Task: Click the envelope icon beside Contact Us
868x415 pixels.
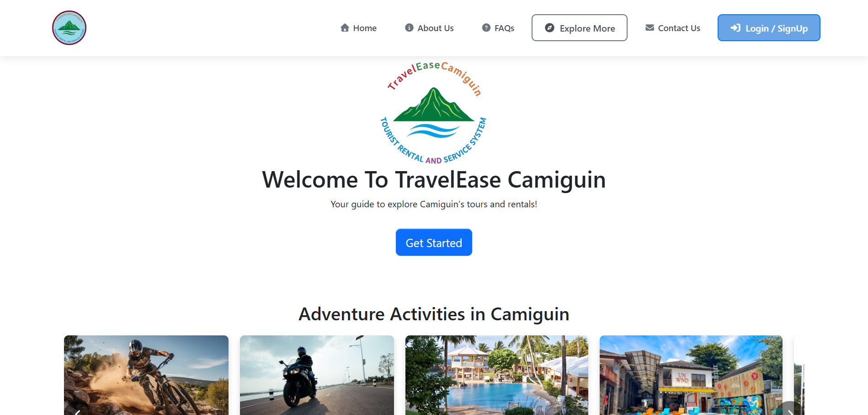Action: coord(650,27)
